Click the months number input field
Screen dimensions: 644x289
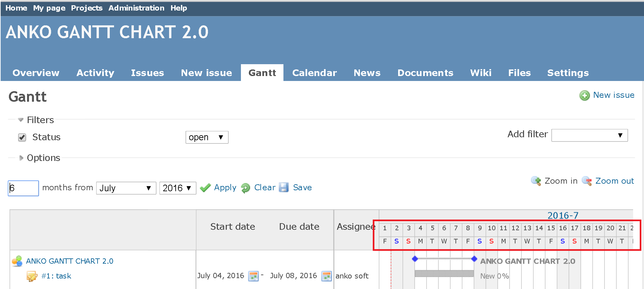pyautogui.click(x=23, y=188)
